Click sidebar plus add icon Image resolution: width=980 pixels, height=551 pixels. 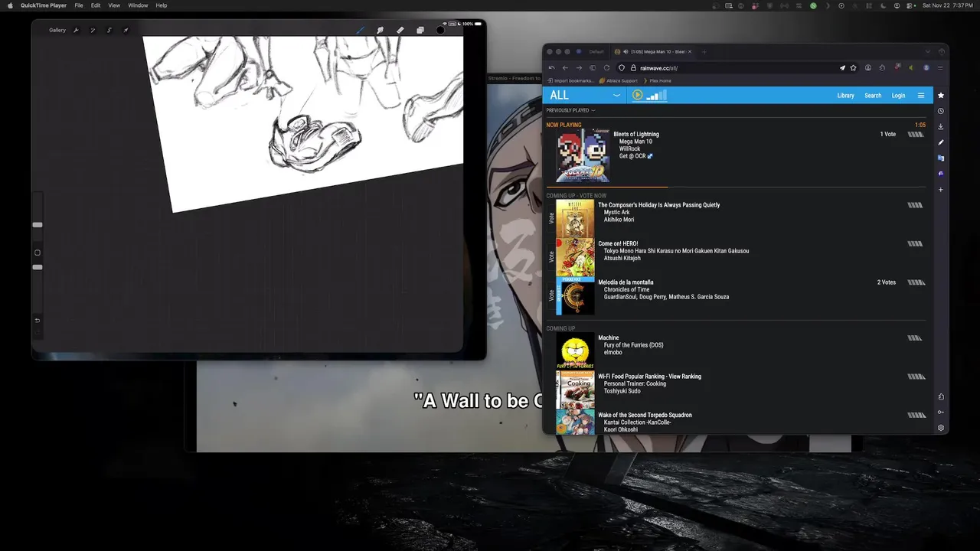point(941,190)
